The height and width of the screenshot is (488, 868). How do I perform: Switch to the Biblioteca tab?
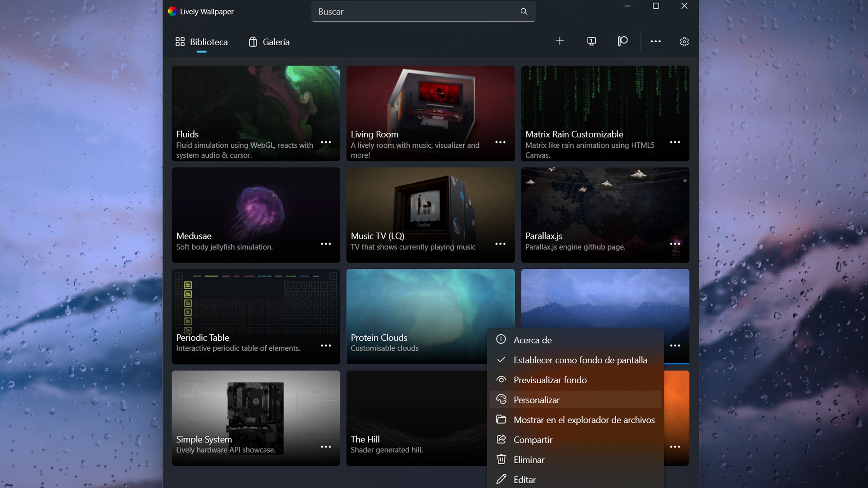(201, 42)
